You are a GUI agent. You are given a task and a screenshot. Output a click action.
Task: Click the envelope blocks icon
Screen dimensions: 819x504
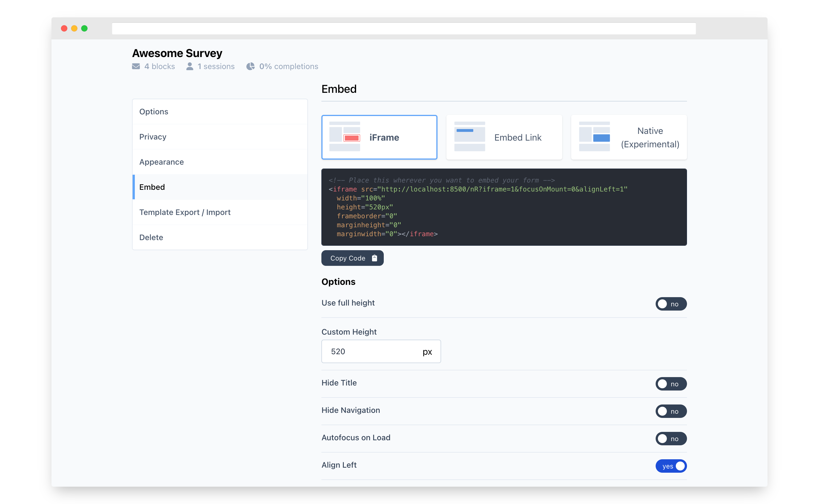click(x=136, y=66)
